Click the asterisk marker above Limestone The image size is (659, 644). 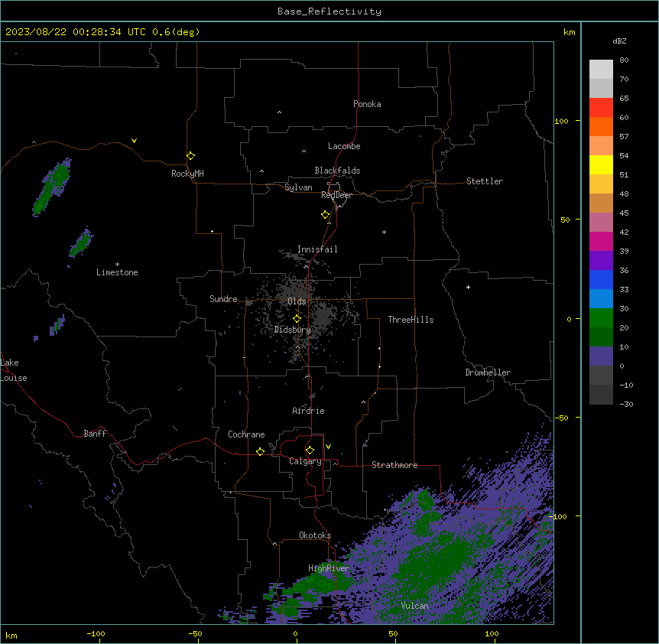[117, 265]
